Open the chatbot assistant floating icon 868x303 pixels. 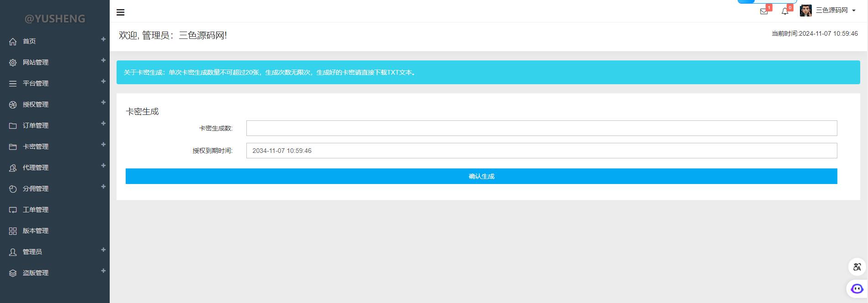857,288
